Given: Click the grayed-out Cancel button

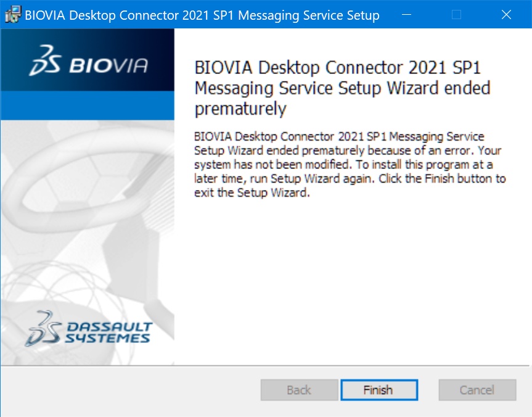Looking at the screenshot, I should pyautogui.click(x=477, y=390).
